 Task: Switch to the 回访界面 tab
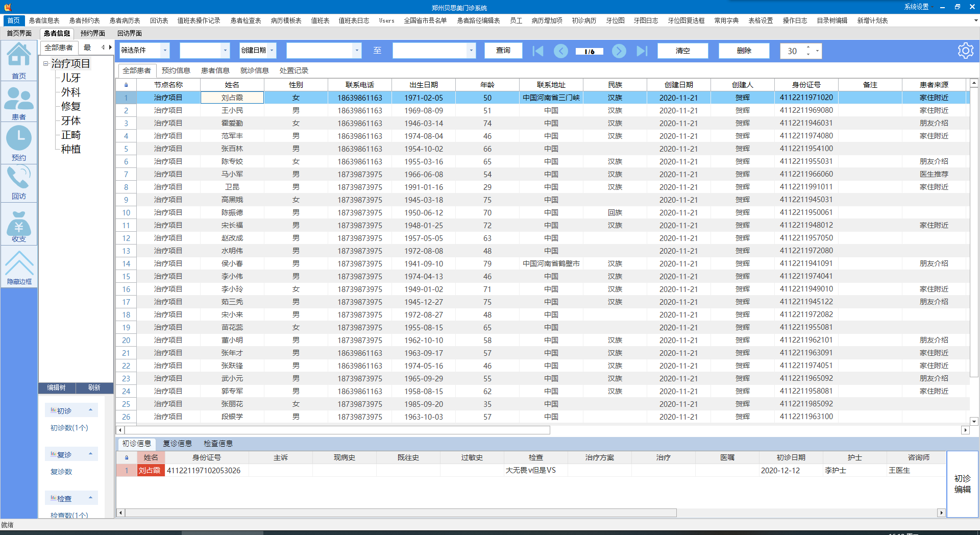(130, 33)
